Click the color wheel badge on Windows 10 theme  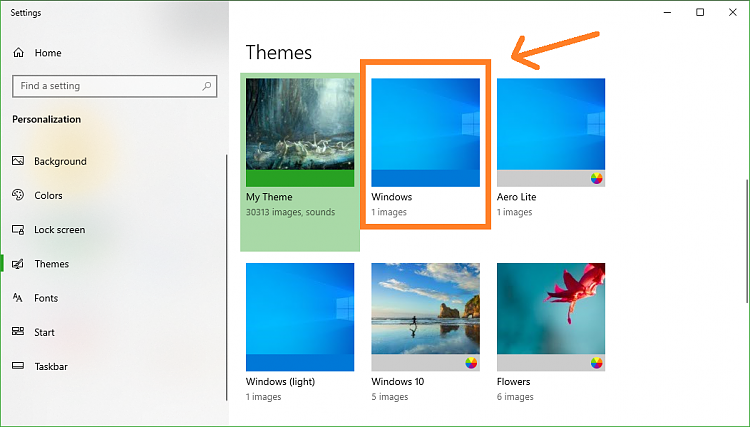click(x=471, y=363)
